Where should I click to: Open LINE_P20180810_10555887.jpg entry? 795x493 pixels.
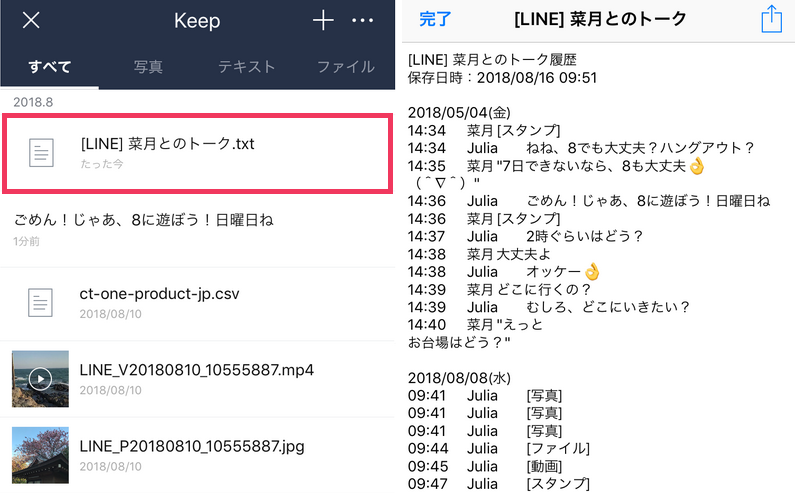(x=197, y=455)
